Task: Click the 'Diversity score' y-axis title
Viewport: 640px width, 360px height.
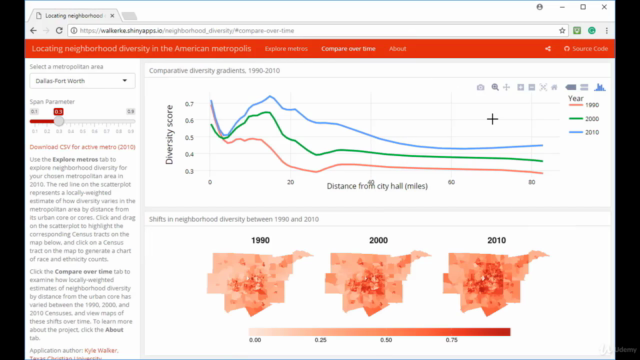Action: tap(169, 135)
